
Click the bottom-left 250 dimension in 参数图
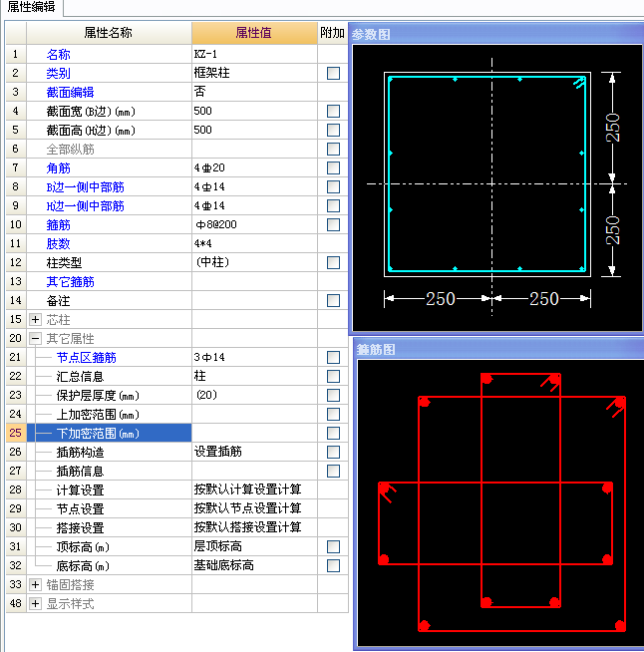[x=441, y=298]
